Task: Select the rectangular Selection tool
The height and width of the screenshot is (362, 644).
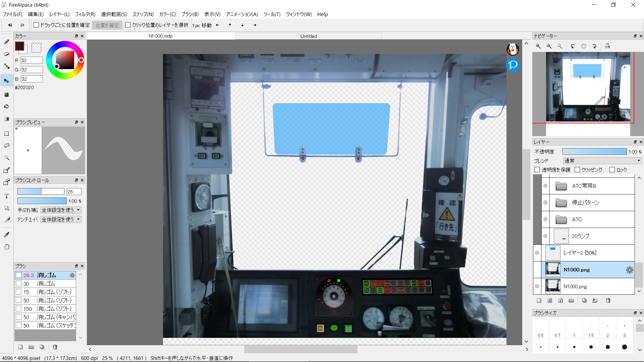Action: (6, 134)
